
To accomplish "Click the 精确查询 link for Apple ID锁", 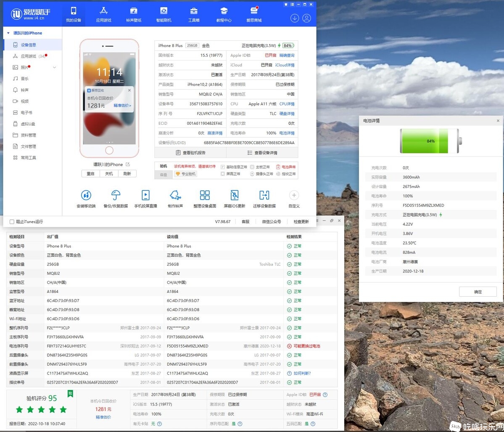I will pyautogui.click(x=287, y=55).
